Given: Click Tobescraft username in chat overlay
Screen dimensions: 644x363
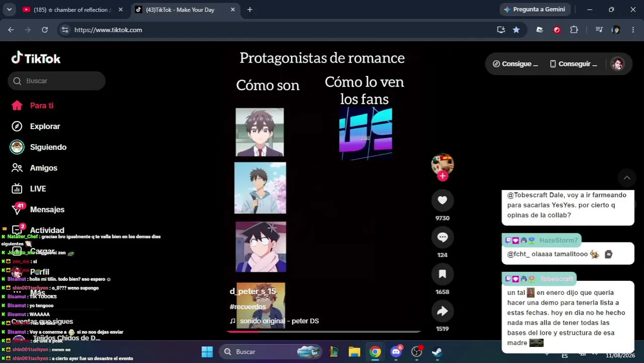Looking at the screenshot, I should (x=556, y=279).
